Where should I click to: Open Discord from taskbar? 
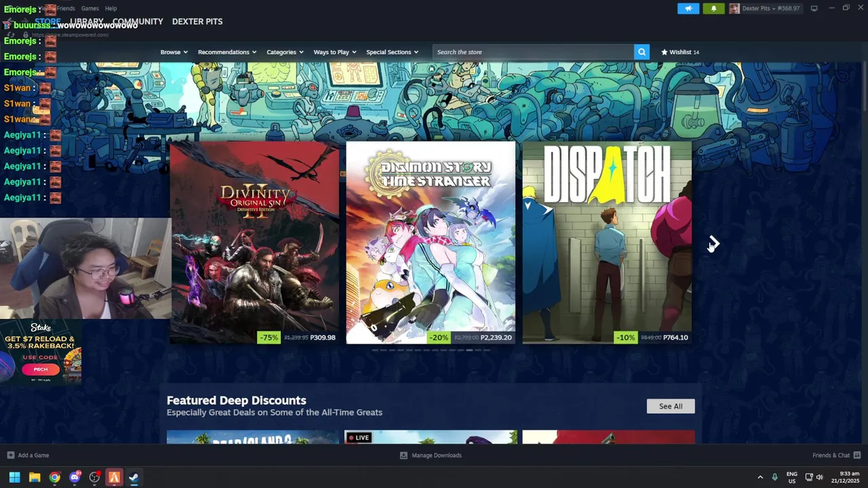[75, 477]
